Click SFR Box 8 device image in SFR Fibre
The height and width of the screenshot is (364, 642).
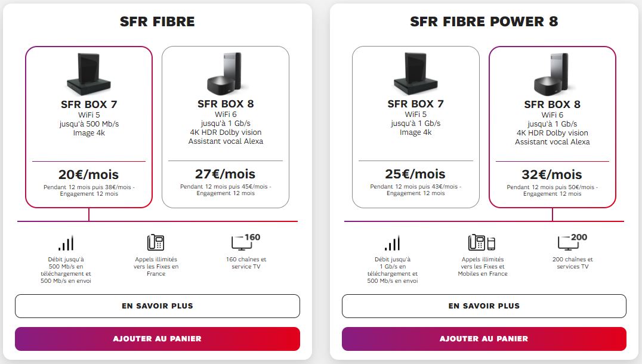tap(225, 74)
